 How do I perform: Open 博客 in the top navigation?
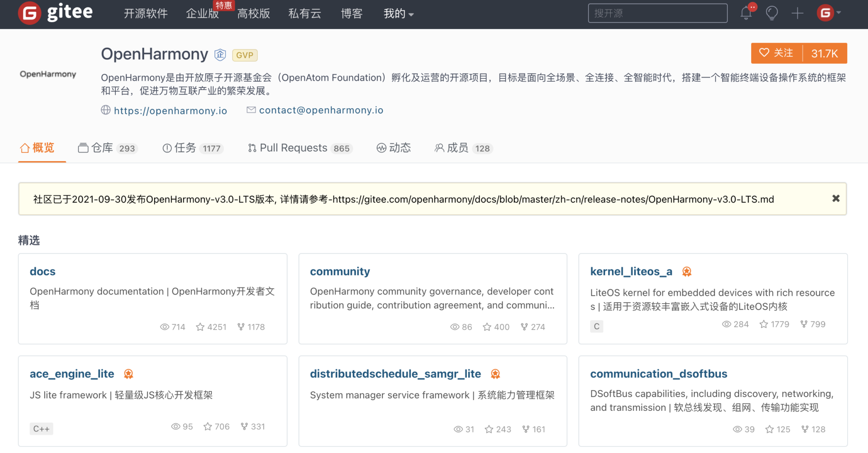[352, 14]
